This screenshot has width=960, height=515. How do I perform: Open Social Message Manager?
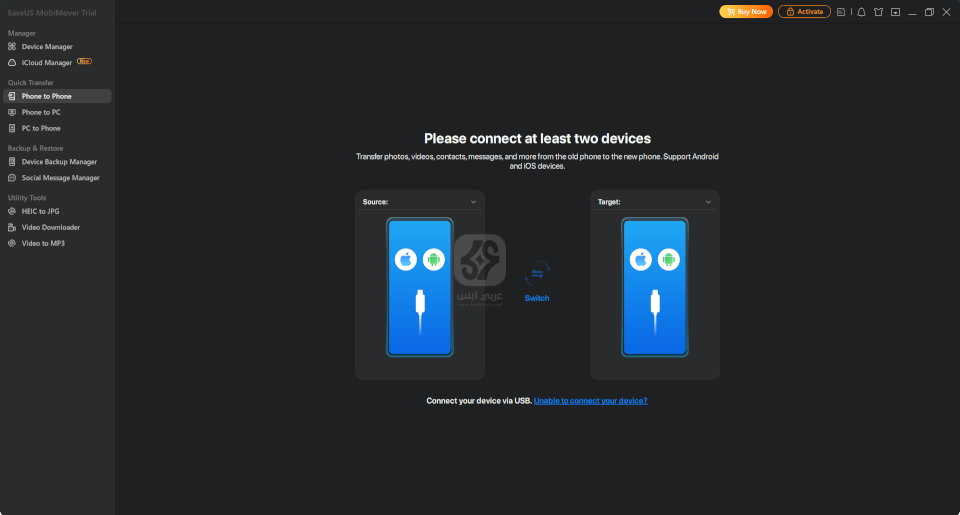60,178
